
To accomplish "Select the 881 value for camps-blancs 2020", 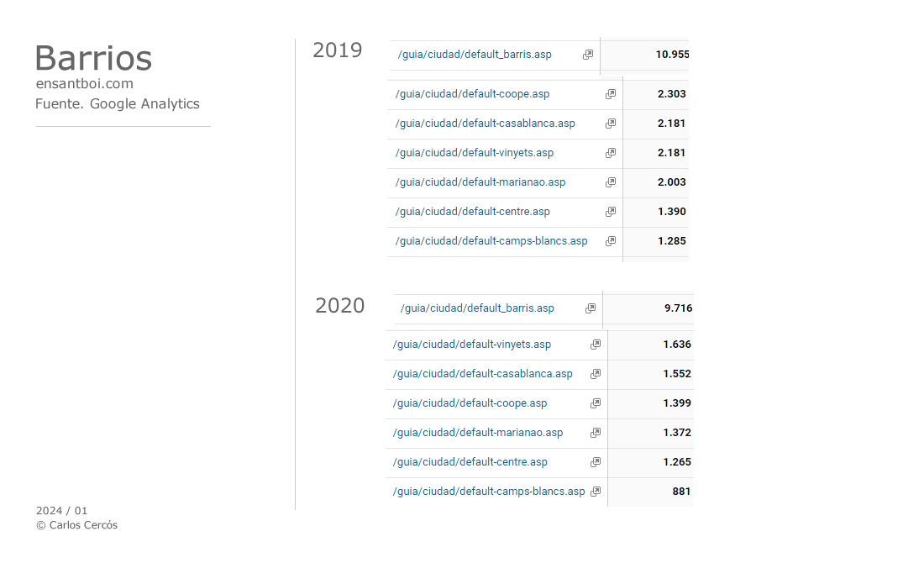I will pyautogui.click(x=681, y=492).
